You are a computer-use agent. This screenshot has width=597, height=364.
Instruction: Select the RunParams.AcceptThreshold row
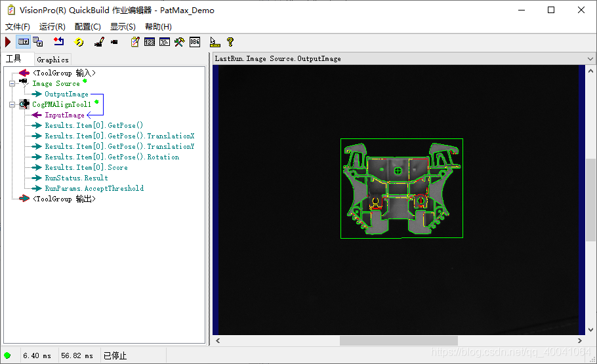94,188
